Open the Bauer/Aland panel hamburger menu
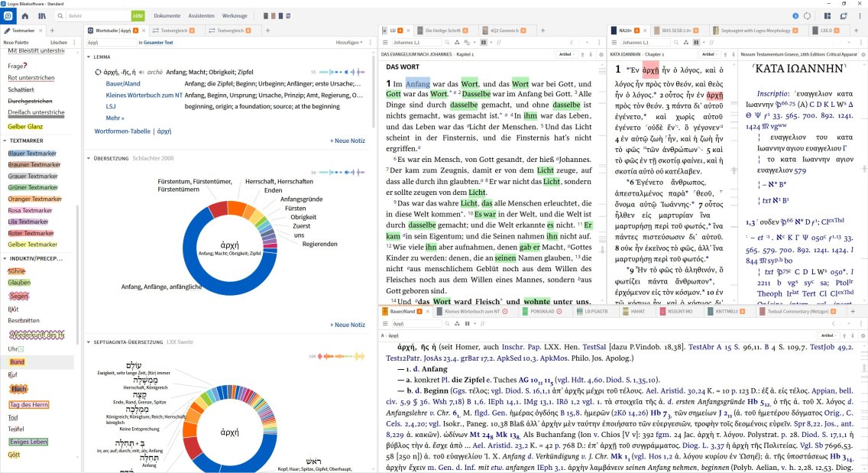Screen dimensions: 868x473 [x=385, y=323]
